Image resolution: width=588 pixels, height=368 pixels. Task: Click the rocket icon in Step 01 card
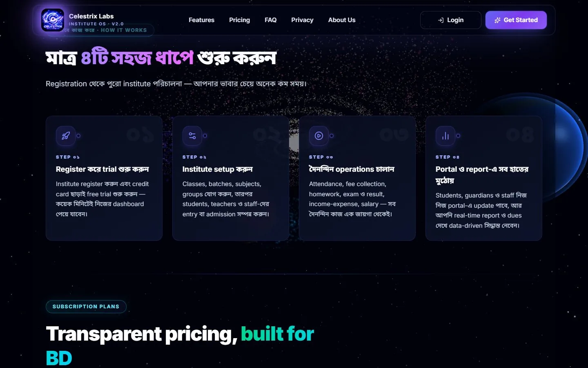tap(66, 136)
